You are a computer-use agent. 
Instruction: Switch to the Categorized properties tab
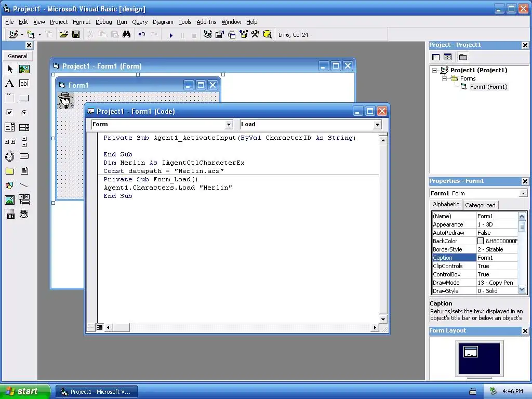tap(480, 205)
